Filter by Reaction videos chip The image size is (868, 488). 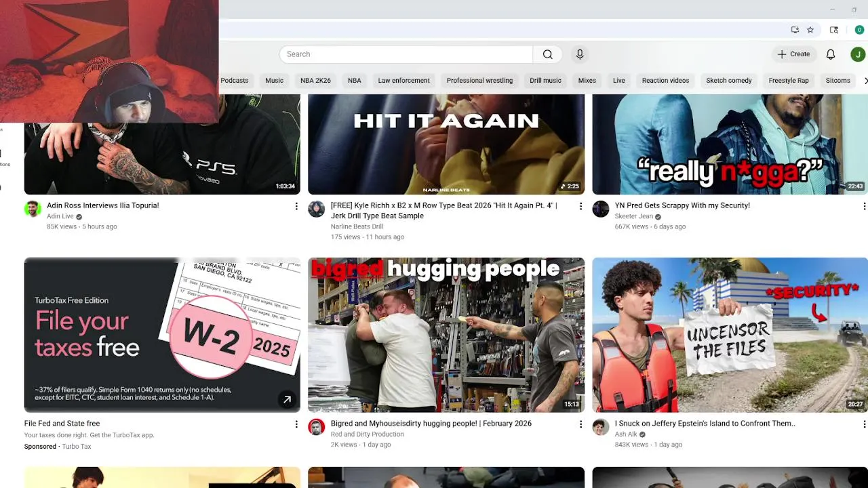tap(665, 81)
